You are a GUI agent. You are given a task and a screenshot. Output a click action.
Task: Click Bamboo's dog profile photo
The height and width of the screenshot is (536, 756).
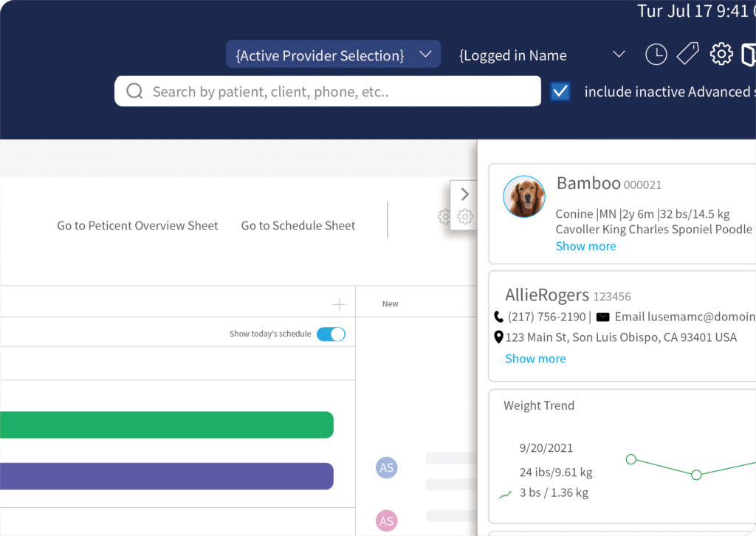pos(524,197)
